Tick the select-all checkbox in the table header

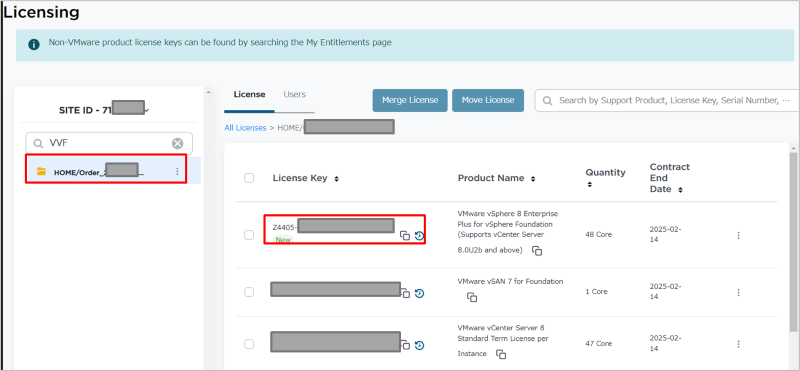pos(249,178)
